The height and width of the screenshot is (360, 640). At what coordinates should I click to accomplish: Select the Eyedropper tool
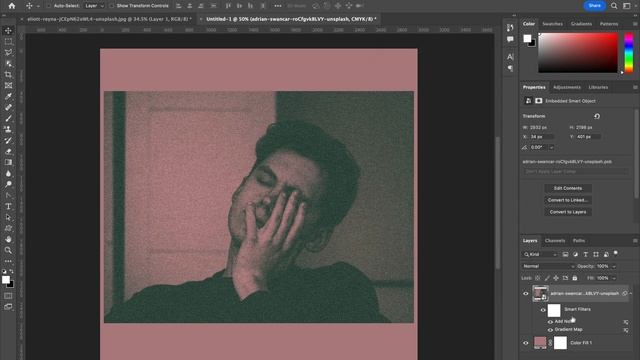8,96
